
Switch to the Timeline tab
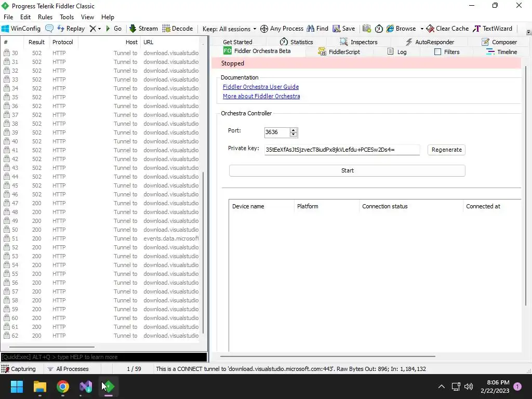tap(501, 52)
